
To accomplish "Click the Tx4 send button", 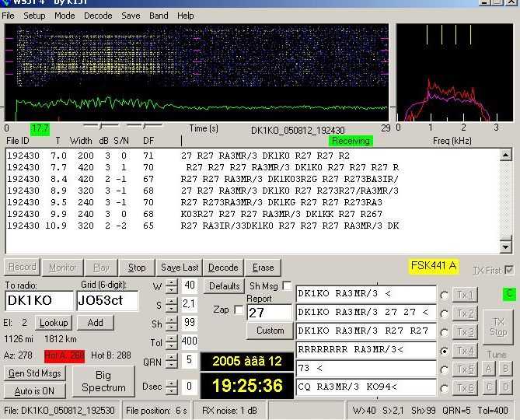I will tap(465, 351).
